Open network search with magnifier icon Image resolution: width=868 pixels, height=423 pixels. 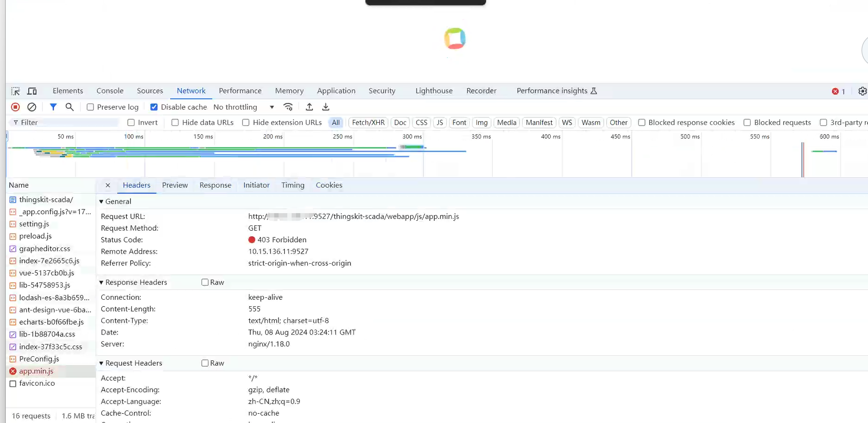69,107
